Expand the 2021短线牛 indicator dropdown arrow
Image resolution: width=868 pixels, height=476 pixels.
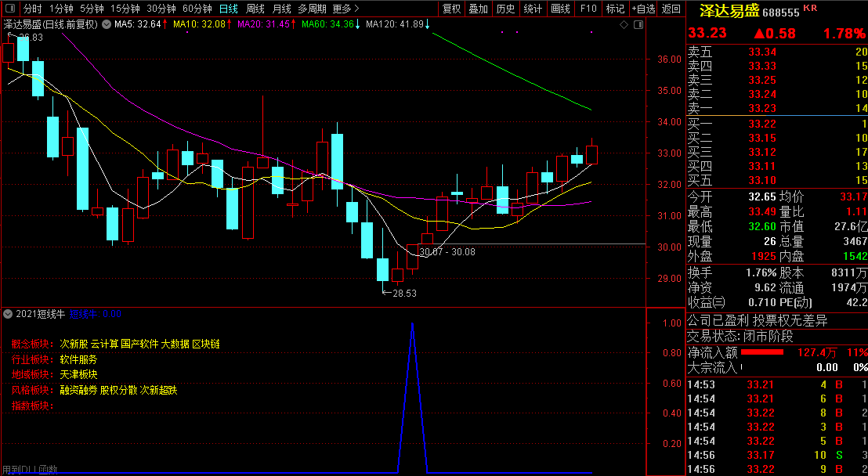(8, 314)
